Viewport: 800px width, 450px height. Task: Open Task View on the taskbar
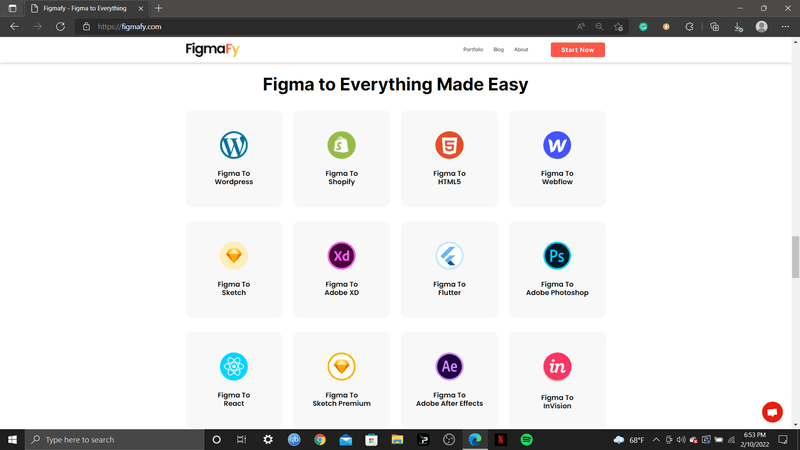pyautogui.click(x=241, y=439)
